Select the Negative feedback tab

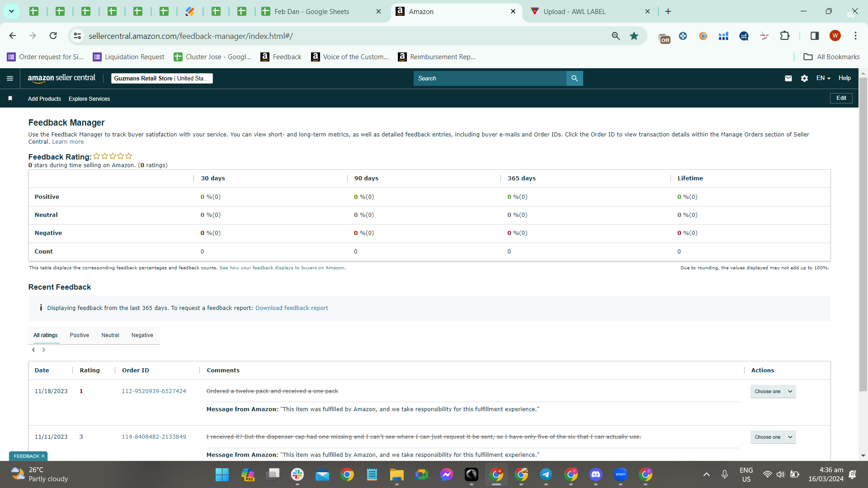point(142,335)
